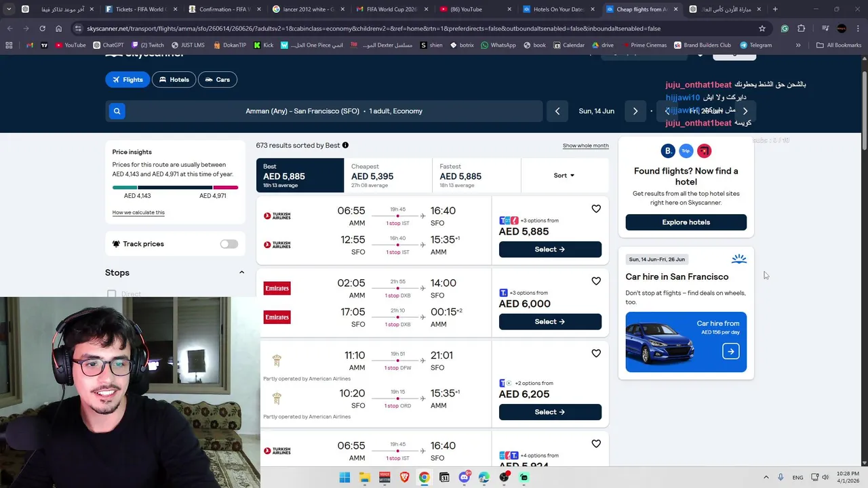
Task: Open All Bookmarks folder
Action: pyautogui.click(x=839, y=45)
